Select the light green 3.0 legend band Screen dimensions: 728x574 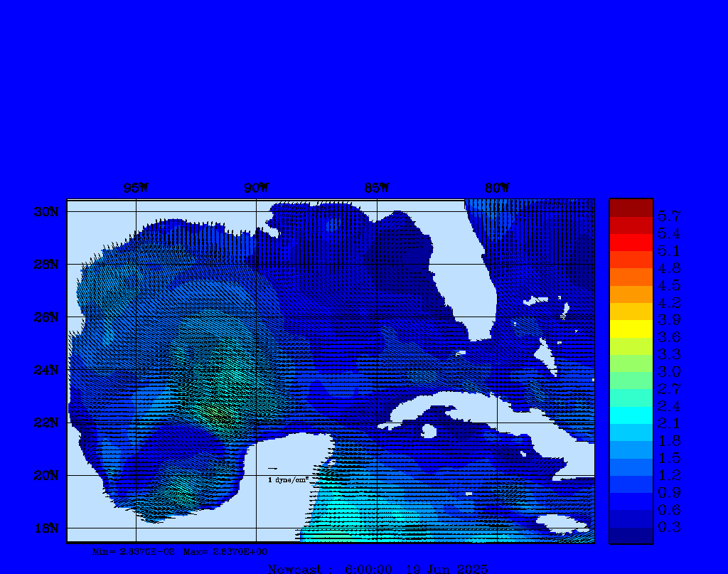point(631,363)
